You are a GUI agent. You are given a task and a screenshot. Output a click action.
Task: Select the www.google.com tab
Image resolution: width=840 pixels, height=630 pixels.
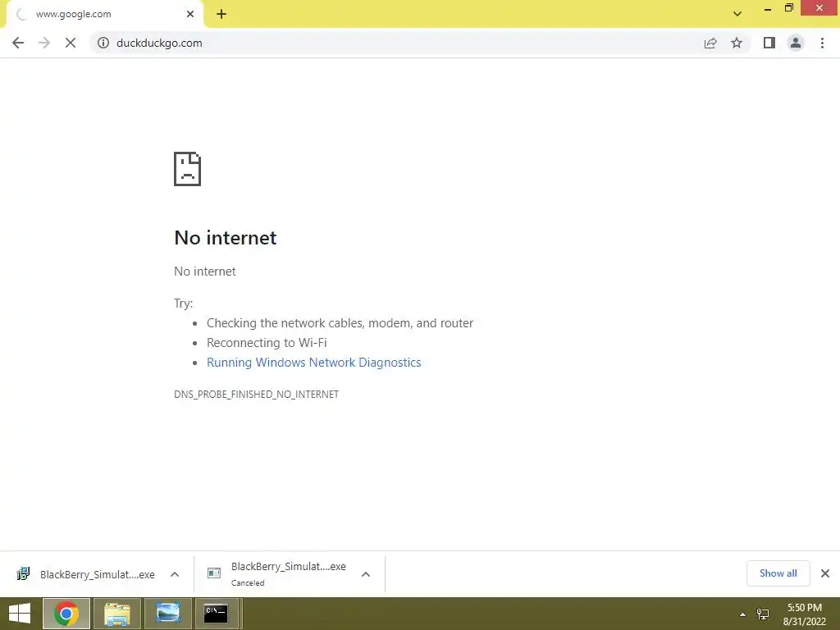(104, 15)
